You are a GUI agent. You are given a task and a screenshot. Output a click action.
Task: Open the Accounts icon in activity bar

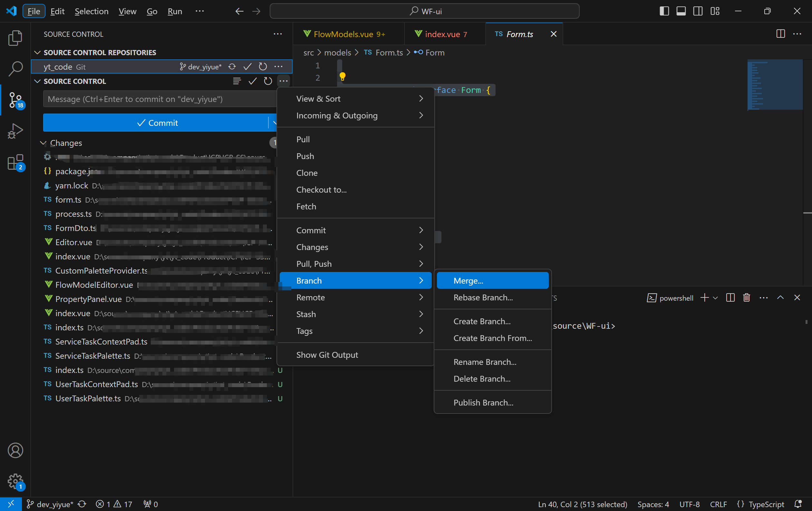[15, 450]
